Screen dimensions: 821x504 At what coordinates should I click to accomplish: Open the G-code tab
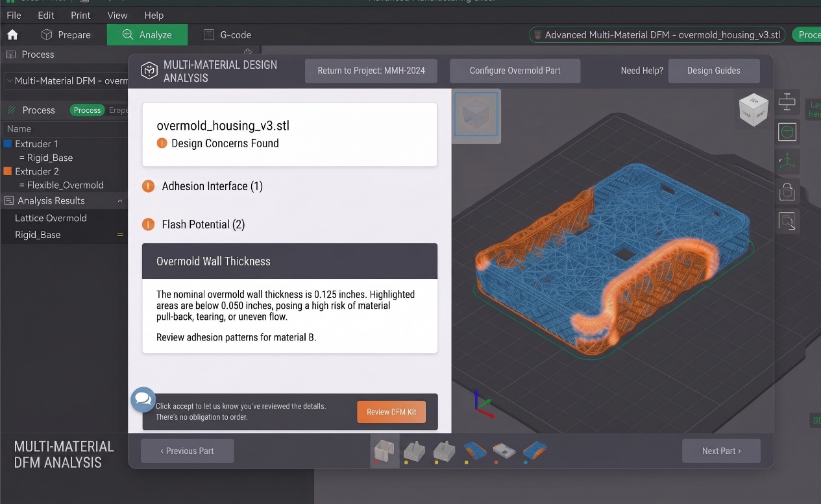(227, 35)
